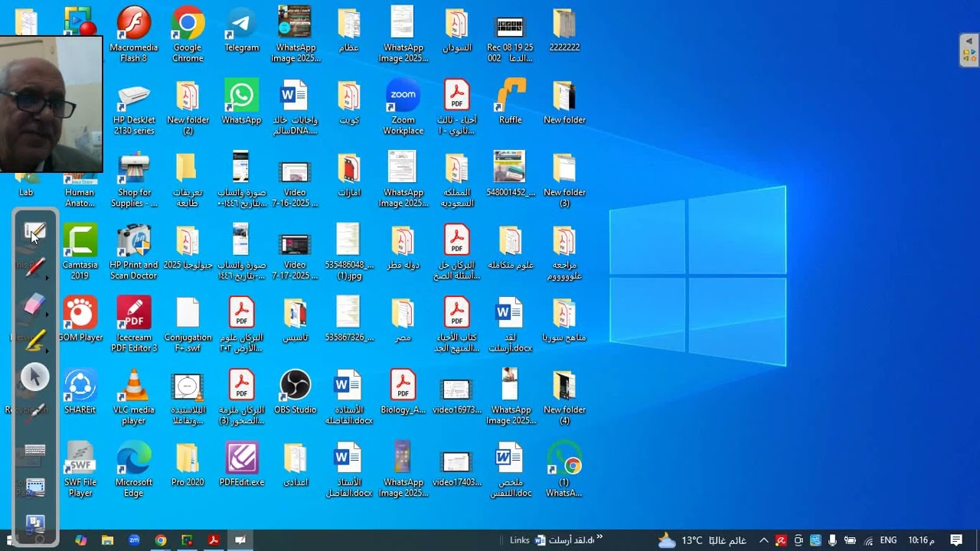
Task: Open New folder (4) on desktop
Action: coord(564,397)
